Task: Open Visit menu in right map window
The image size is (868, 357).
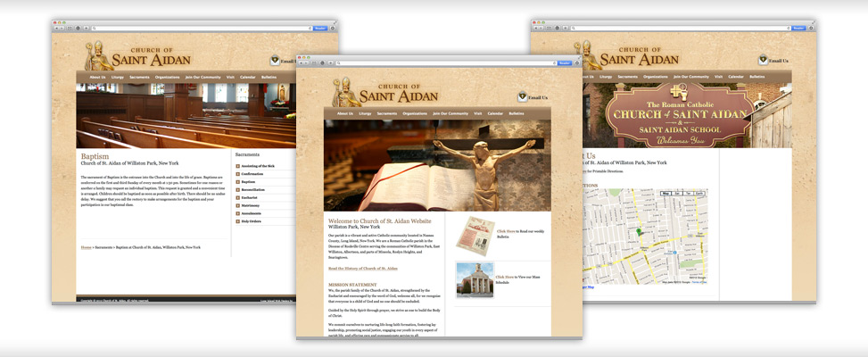Action: (x=718, y=77)
